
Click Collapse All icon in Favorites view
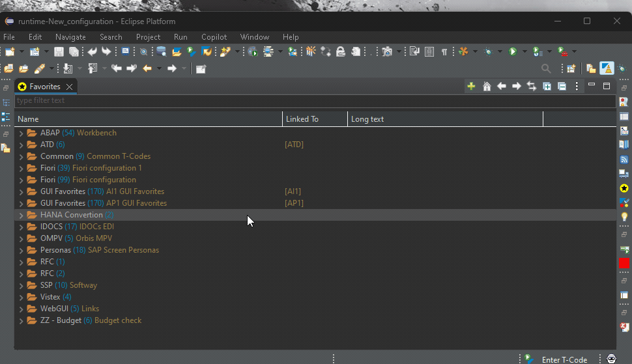coord(562,86)
